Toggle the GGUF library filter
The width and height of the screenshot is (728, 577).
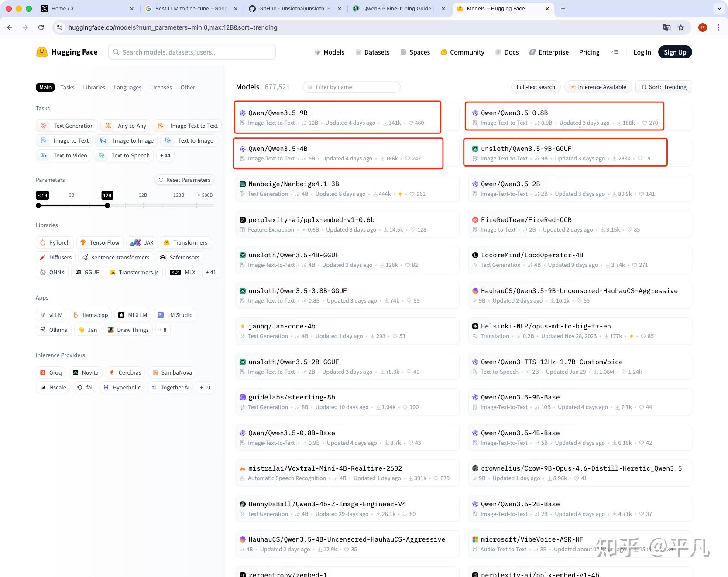[87, 272]
